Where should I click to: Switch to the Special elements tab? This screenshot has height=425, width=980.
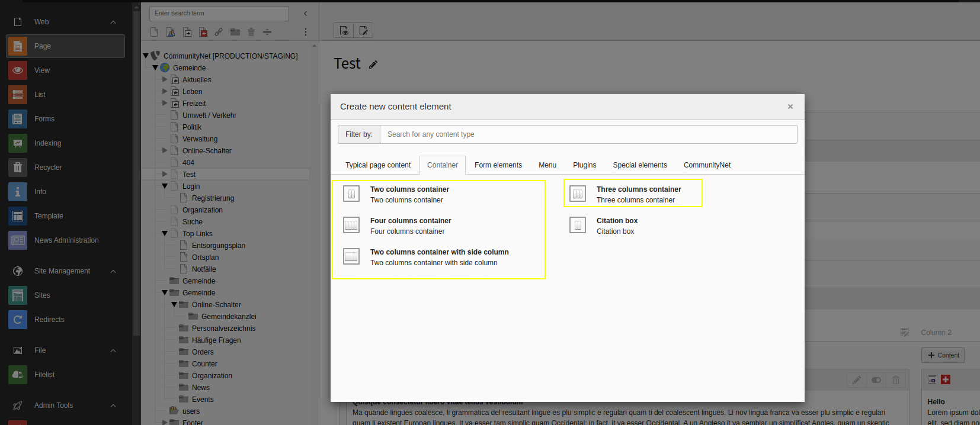click(x=640, y=165)
